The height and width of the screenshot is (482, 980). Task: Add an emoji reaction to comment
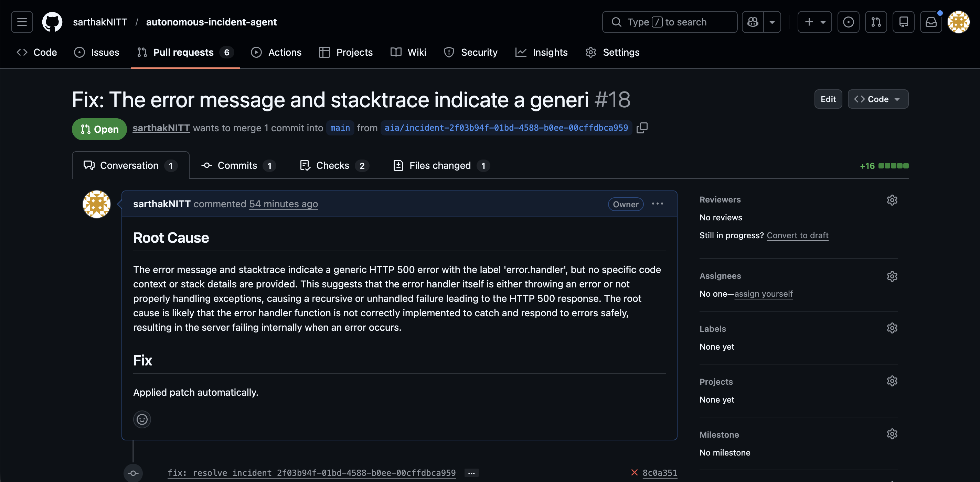pyautogui.click(x=142, y=419)
